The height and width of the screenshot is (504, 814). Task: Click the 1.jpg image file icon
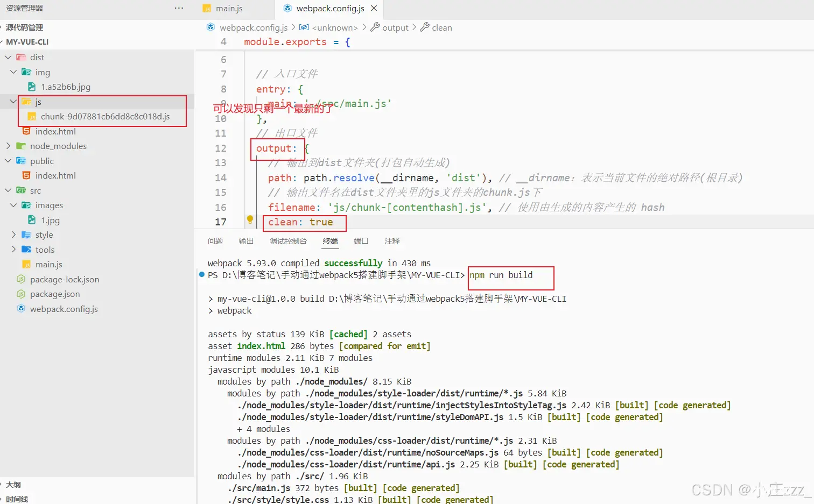[x=32, y=220]
